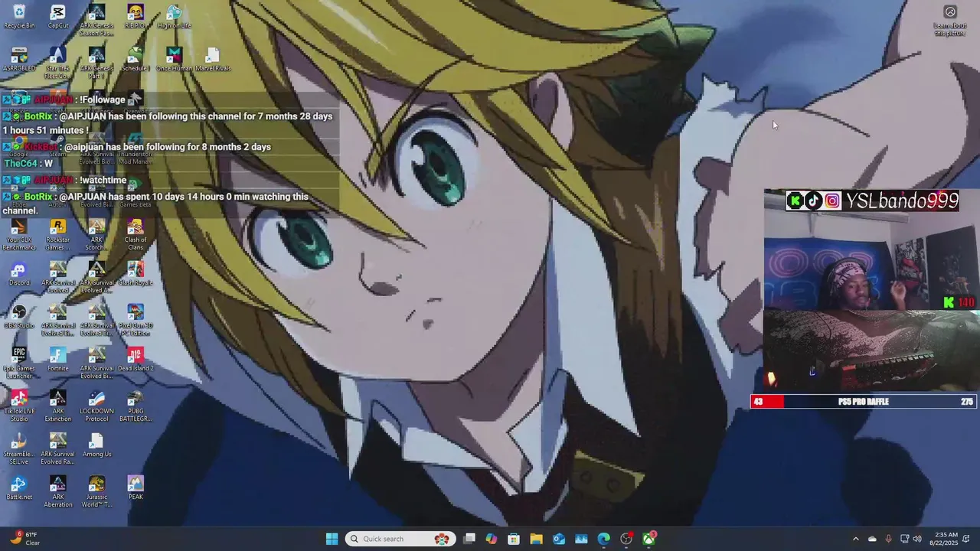The image size is (980, 551).
Task: Launch Among Us from the desktop
Action: tap(96, 445)
